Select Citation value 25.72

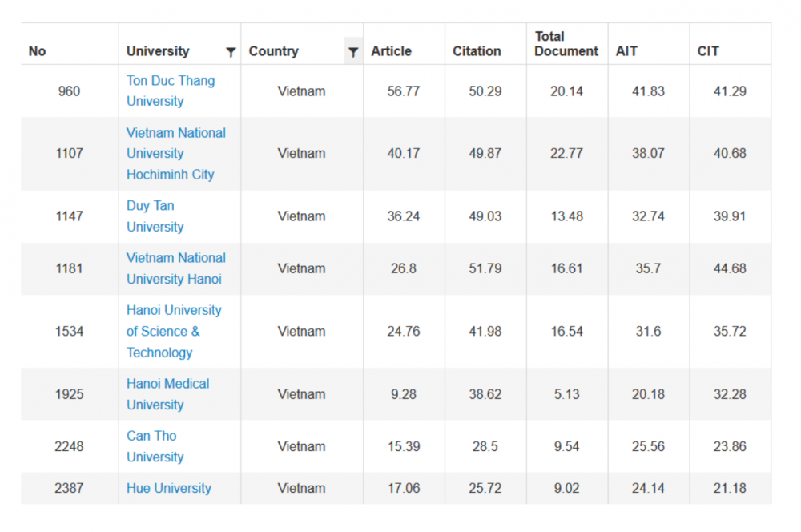point(485,488)
